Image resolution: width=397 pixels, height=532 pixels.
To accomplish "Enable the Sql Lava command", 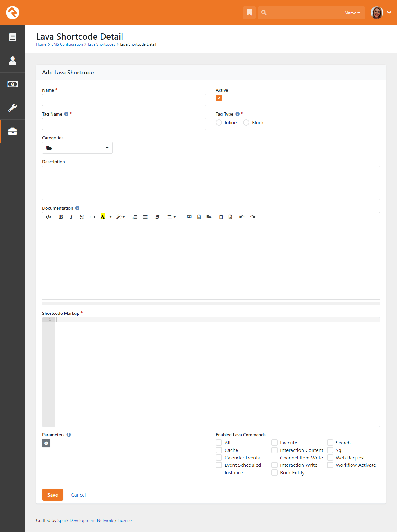I will coord(330,450).
